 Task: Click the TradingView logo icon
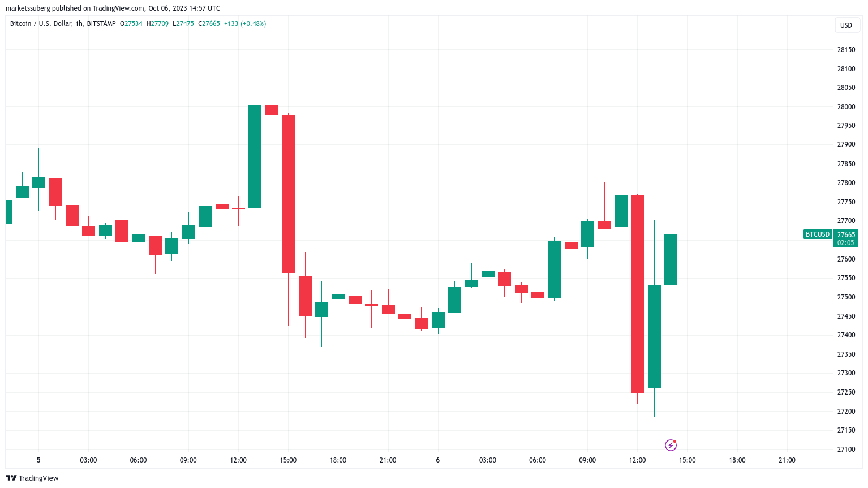11,478
